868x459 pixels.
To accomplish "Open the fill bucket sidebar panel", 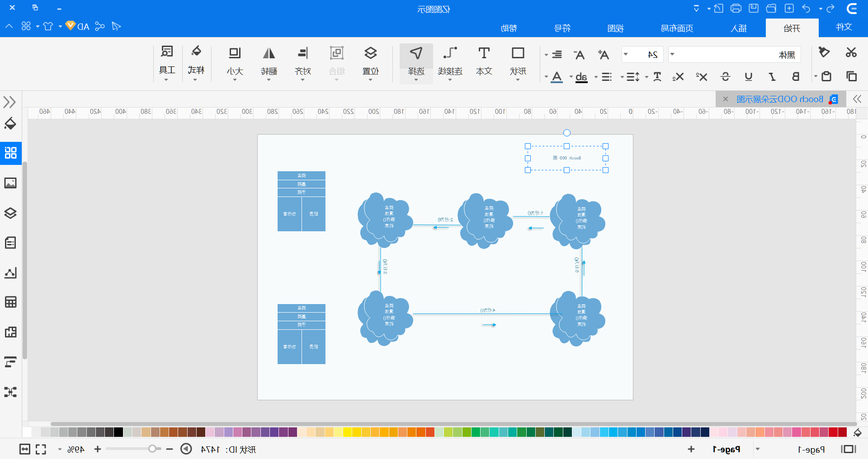I will (x=10, y=123).
